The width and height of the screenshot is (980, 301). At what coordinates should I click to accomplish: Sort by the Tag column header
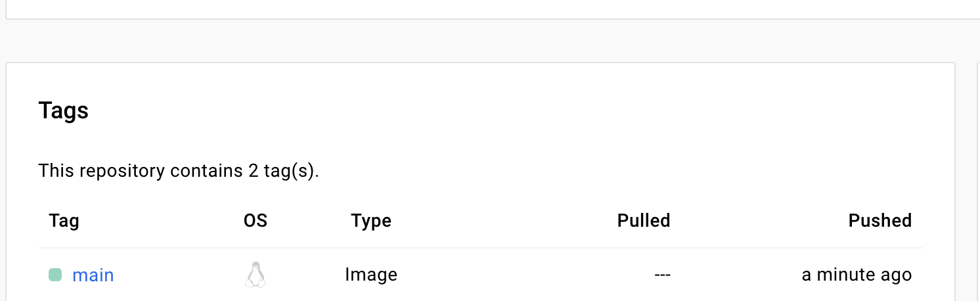tap(64, 220)
